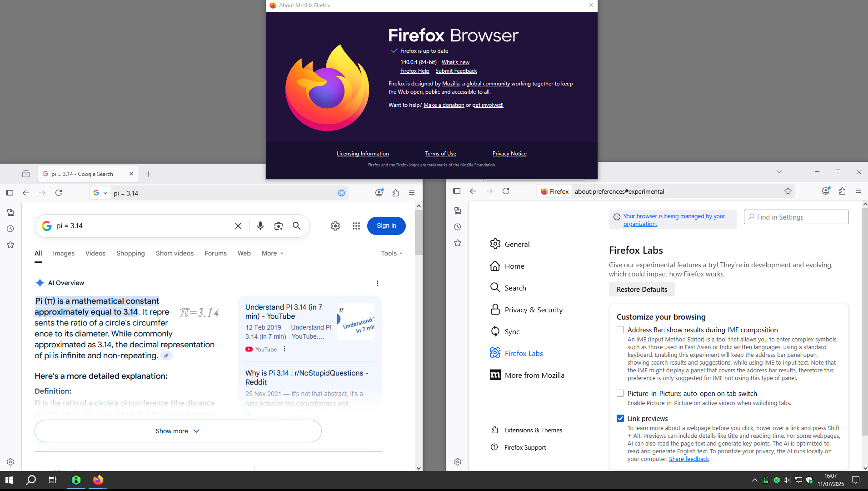Open history sidebar icon in settings window

click(458, 227)
